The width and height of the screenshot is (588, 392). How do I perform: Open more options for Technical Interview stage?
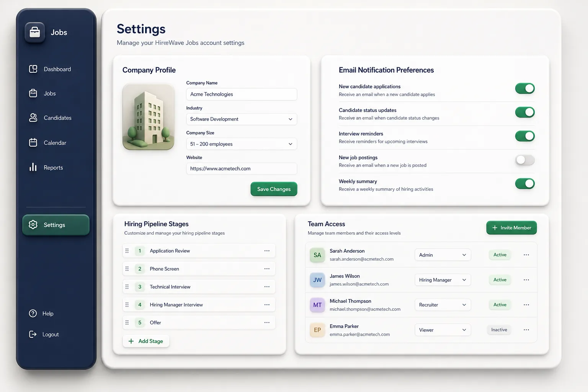coord(267,287)
